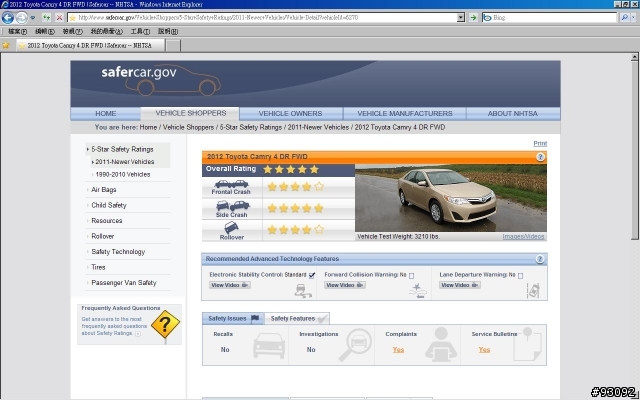Click the Favorites star icon
Image resolution: width=640 pixels, height=400 pixels.
tap(6, 45)
